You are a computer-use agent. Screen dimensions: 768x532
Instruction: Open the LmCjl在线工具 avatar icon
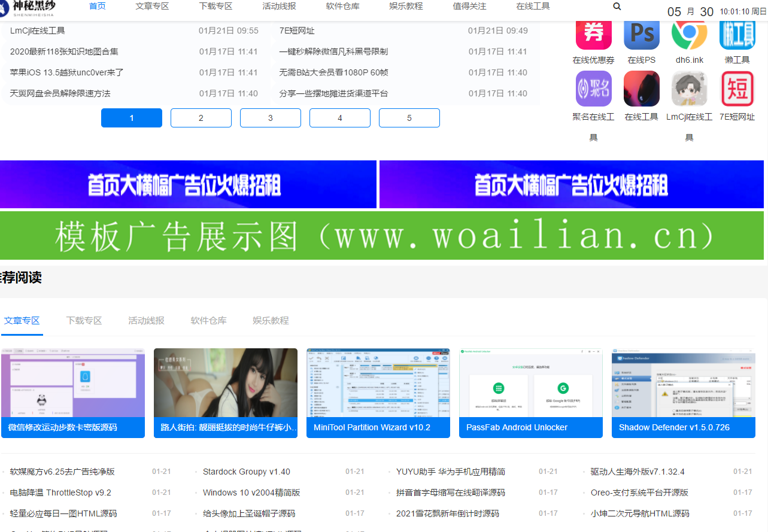pyautogui.click(x=689, y=89)
